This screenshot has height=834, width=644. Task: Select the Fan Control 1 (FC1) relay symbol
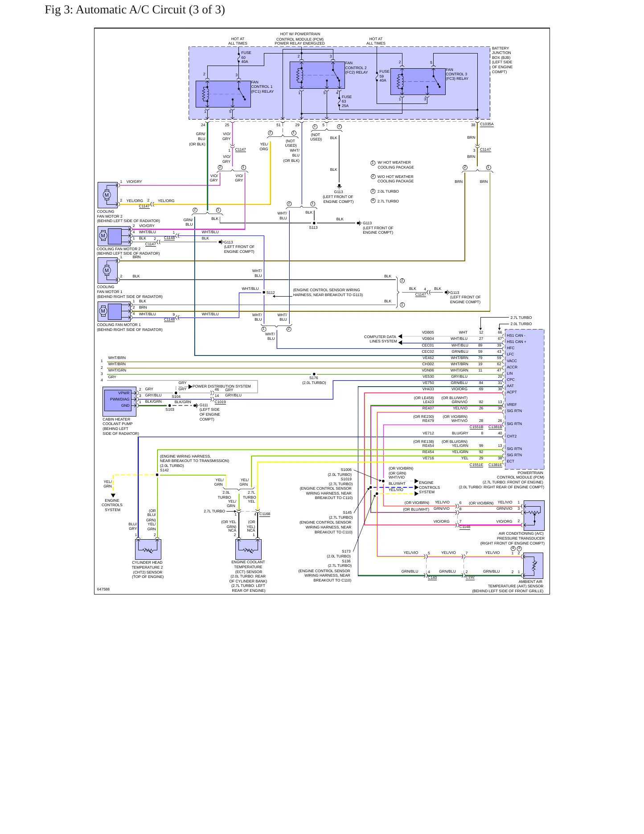[x=223, y=94]
